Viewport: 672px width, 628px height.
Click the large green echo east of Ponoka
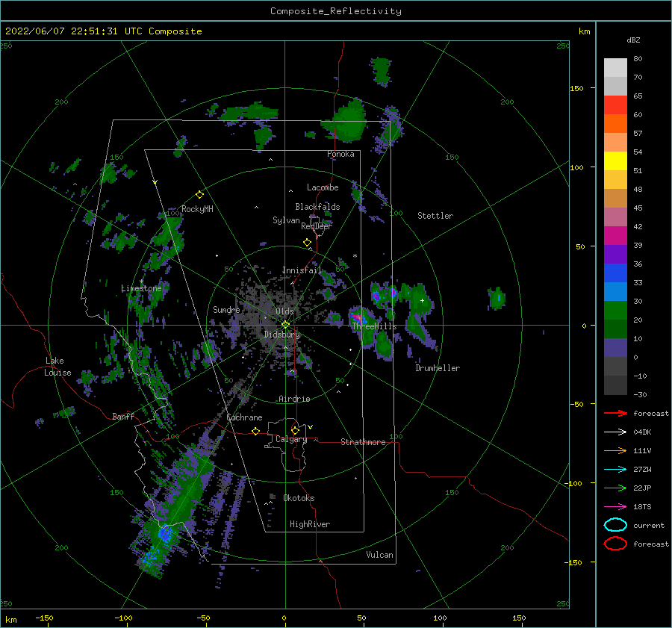[x=349, y=120]
